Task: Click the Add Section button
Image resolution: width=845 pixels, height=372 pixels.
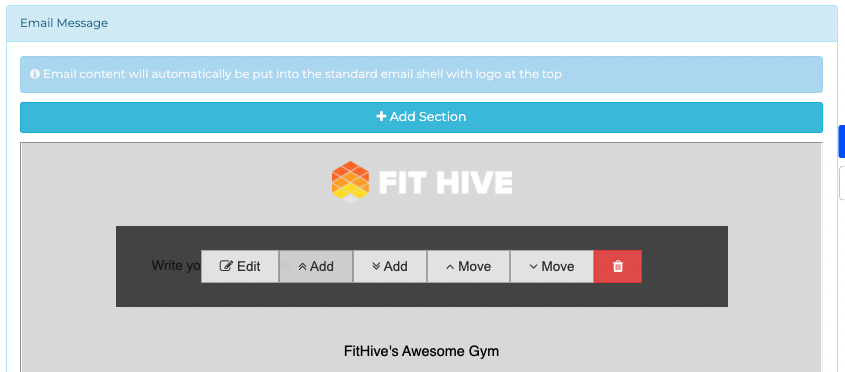Action: 421,117
